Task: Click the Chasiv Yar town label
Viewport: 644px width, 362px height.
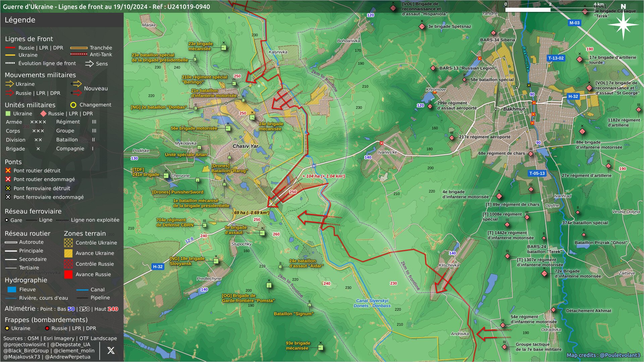Action: click(246, 146)
